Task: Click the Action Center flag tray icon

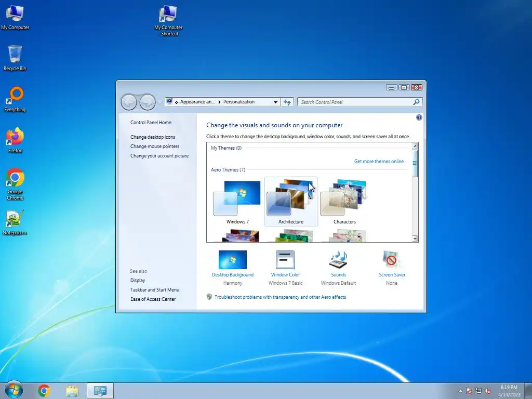Action: (469, 391)
